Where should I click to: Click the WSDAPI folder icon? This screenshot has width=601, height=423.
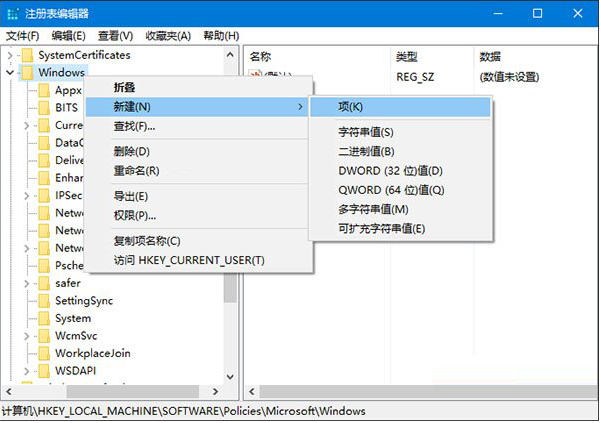[x=44, y=371]
